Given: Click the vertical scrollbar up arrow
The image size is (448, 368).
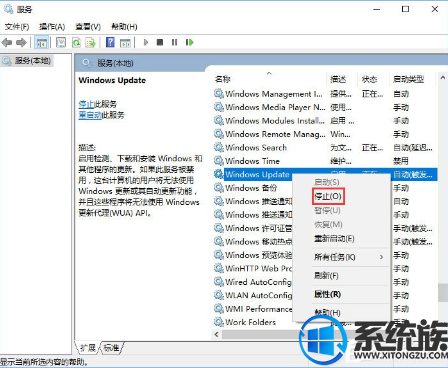Looking at the screenshot, I should coord(443,78).
